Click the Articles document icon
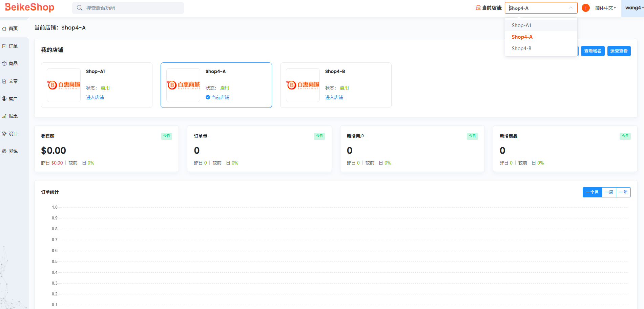The image size is (644, 309). click(4, 81)
